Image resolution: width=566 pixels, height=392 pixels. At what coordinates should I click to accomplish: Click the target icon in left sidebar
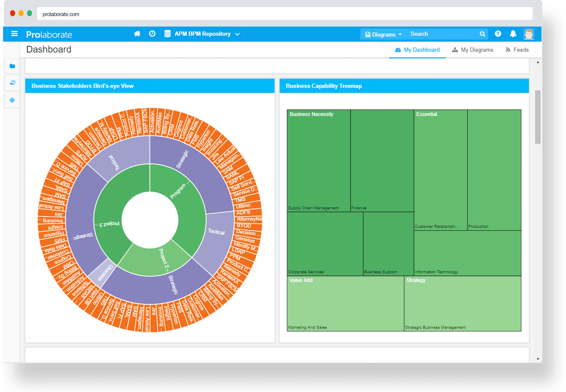pos(12,100)
